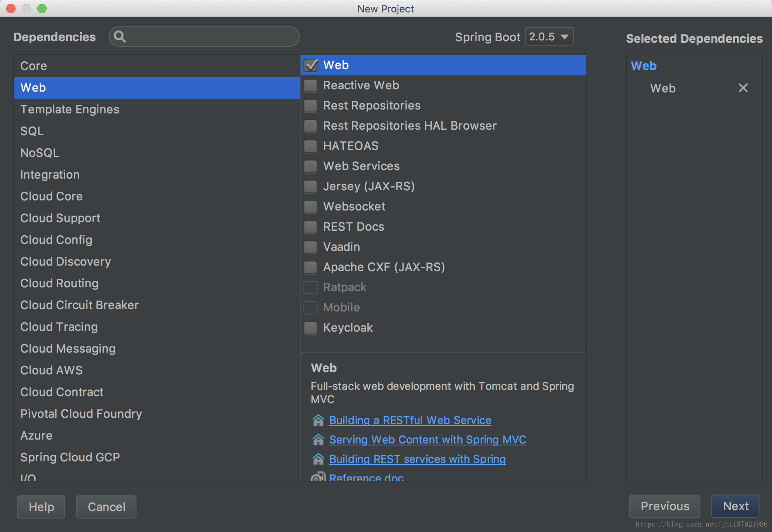Choose the Cloud Messaging category
The height and width of the screenshot is (532, 772).
(157, 349)
